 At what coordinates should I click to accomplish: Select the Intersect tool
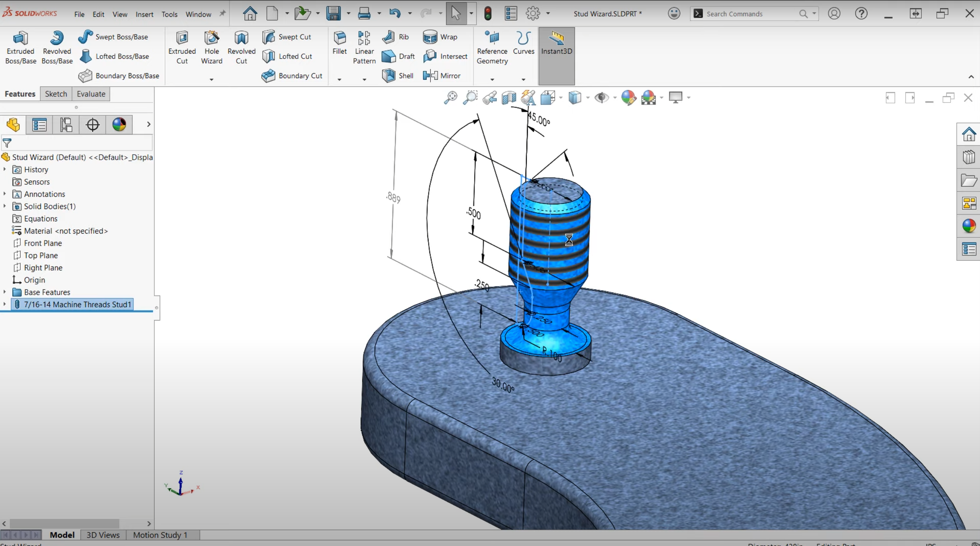(x=445, y=56)
